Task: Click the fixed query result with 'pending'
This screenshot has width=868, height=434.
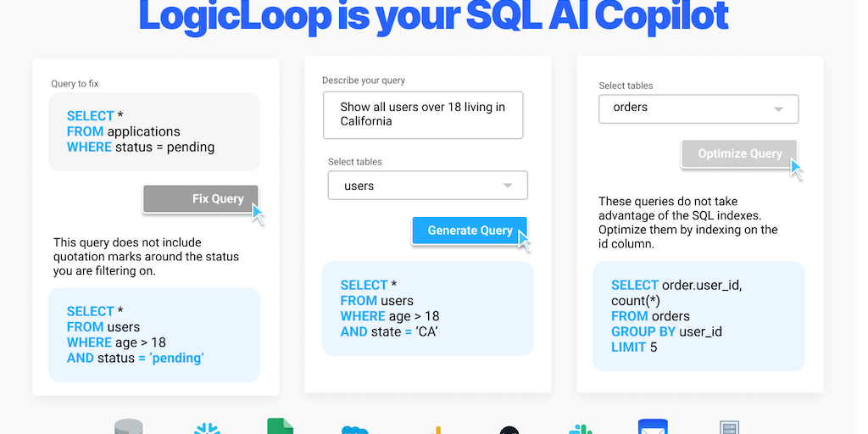Action: point(154,335)
